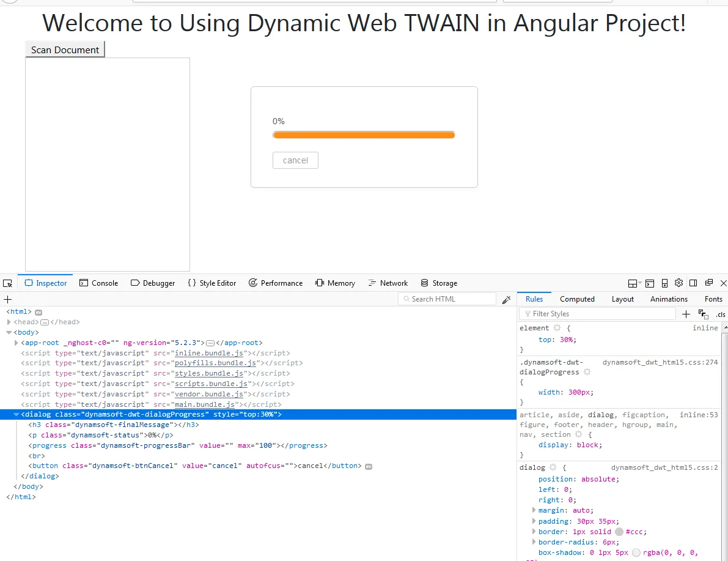This screenshot has width=728, height=561.
Task: Expand the border shorthand property
Action: pyautogui.click(x=534, y=531)
